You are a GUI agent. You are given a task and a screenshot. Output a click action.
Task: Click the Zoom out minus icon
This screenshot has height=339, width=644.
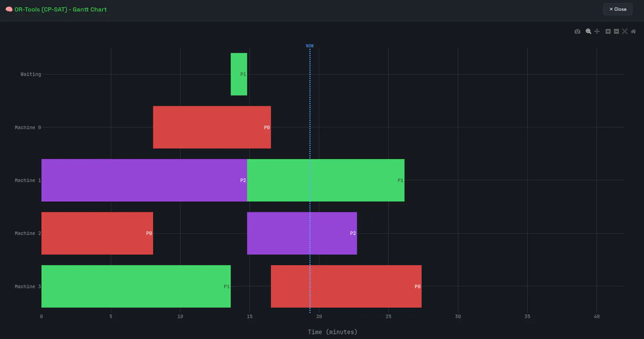[616, 31]
